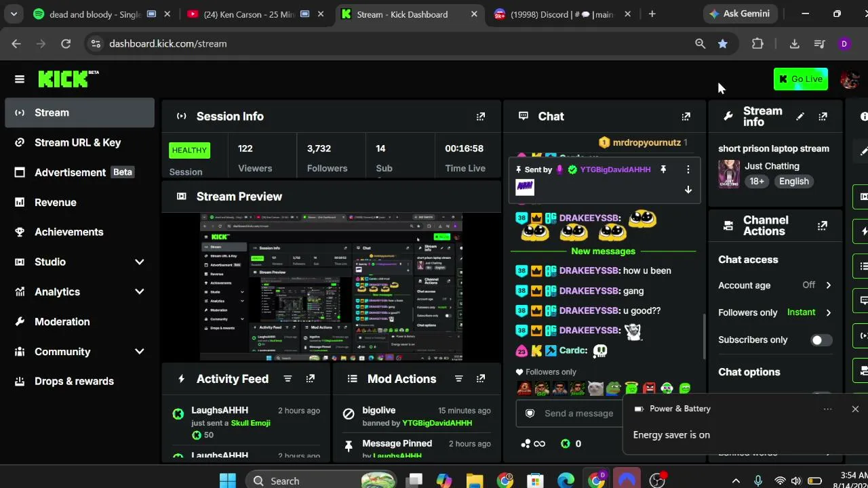
Task: Click YTGBigDavidAHHH in the bigolive ban entry
Action: tap(437, 423)
